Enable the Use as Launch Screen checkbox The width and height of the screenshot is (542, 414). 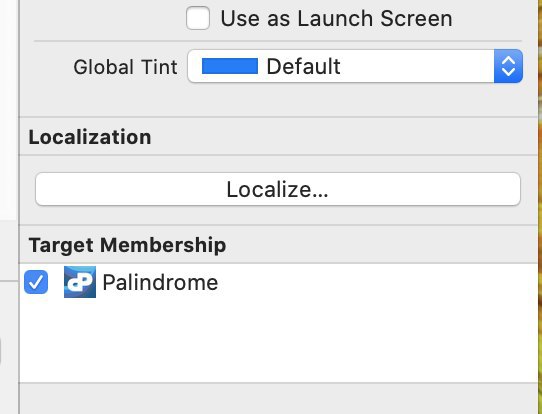pos(198,18)
